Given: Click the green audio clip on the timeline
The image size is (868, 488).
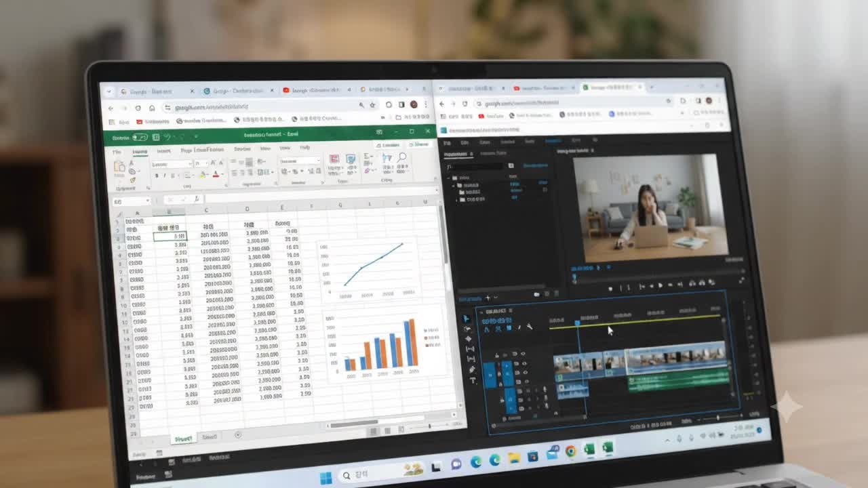Looking at the screenshot, I should coord(678,380).
